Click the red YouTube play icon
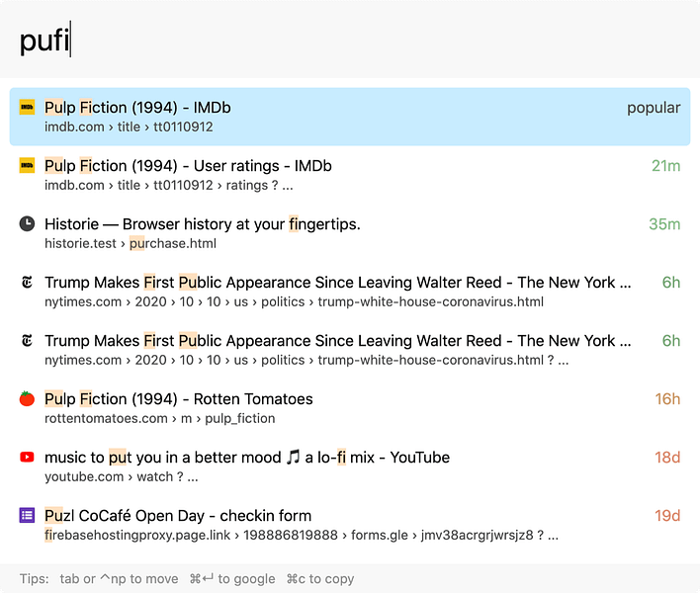 point(27,458)
